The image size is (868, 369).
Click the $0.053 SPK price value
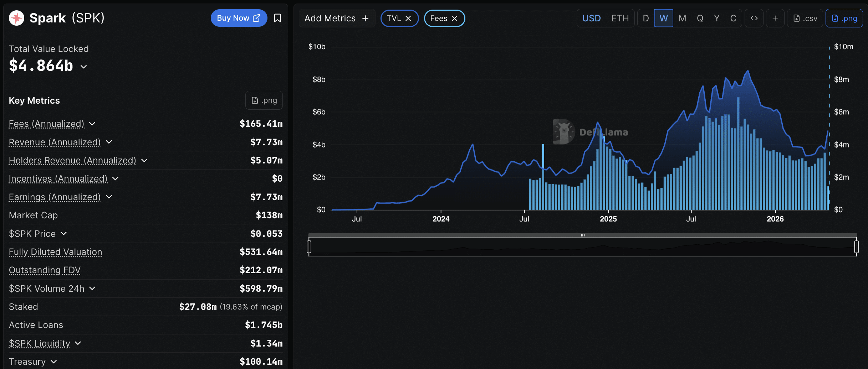[266, 234]
